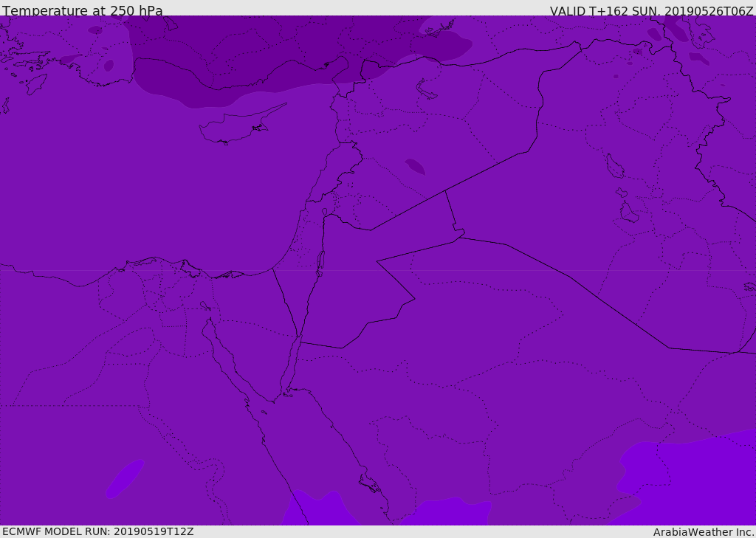The image size is (756, 538).
Task: Click the 'ArabiaWeather Inc' credit text
Action: 704,532
